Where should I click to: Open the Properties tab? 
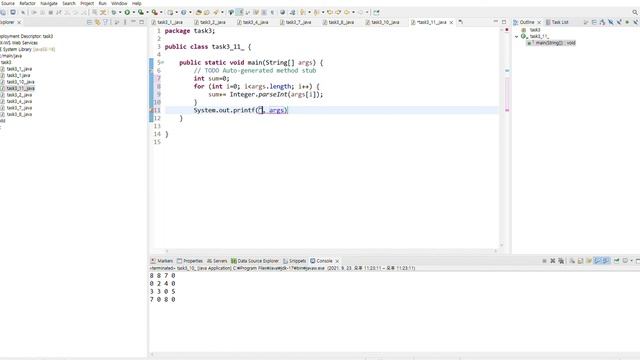pos(190,260)
